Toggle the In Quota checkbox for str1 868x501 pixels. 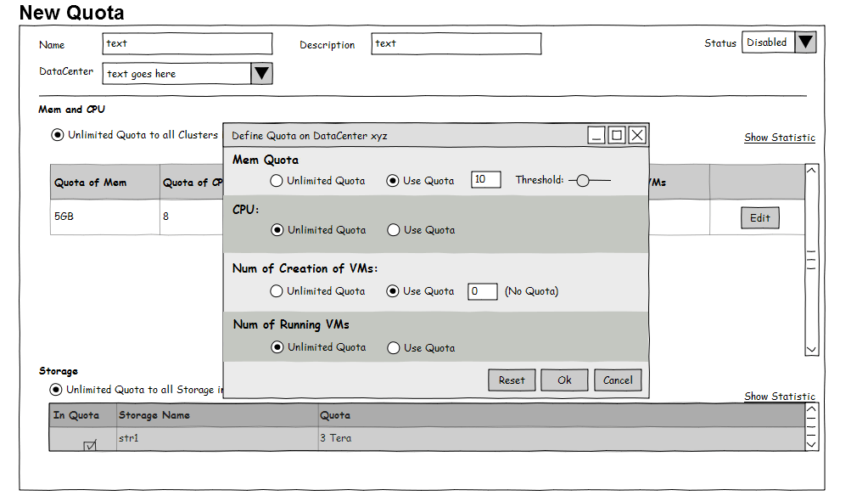90,446
